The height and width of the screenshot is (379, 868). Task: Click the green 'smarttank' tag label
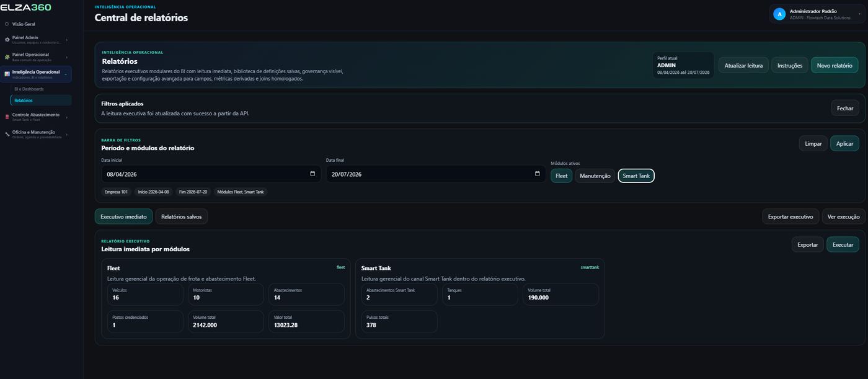[590, 267]
